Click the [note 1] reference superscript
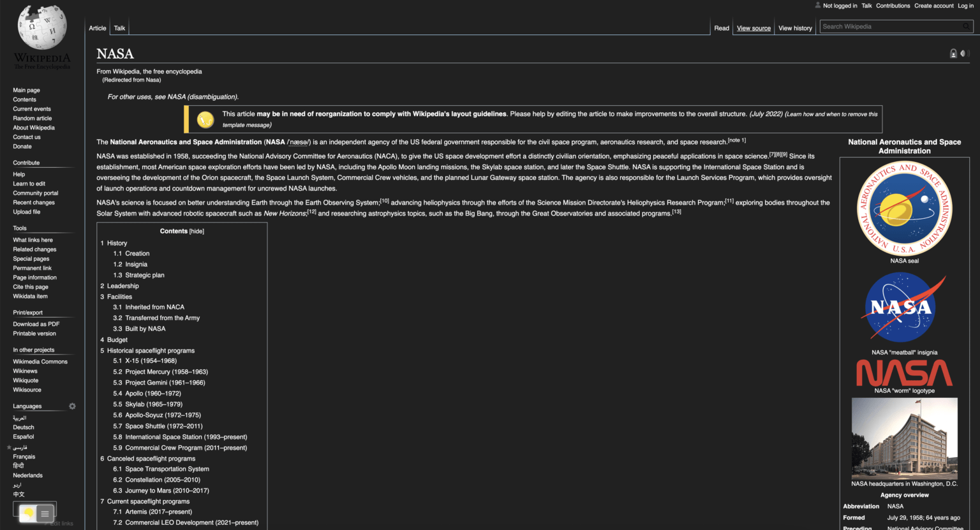980x530 pixels. pos(737,140)
